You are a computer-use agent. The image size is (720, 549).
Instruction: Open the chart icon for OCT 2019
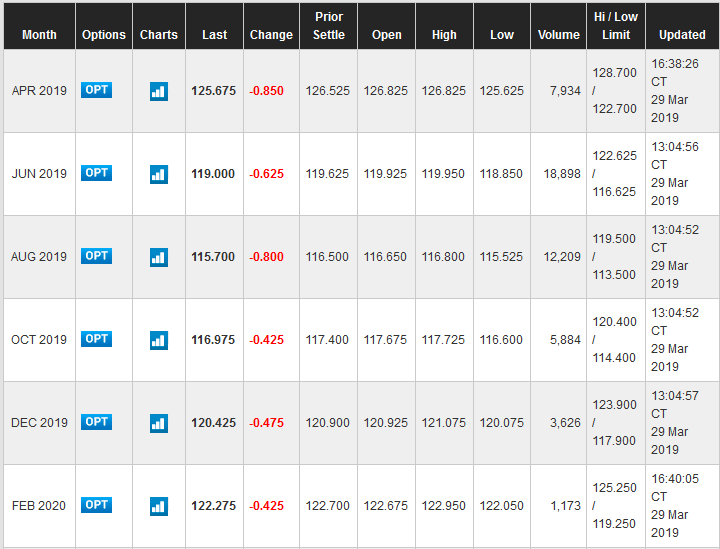pos(159,341)
